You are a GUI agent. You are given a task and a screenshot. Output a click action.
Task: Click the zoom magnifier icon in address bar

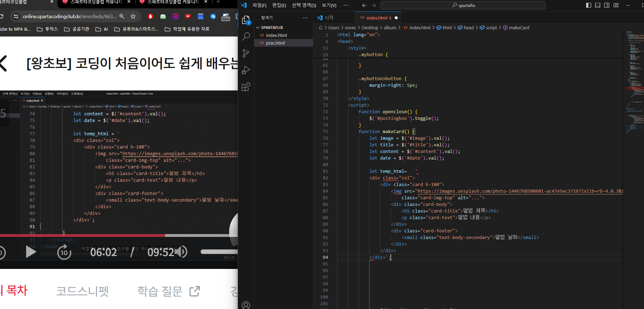pos(122,16)
